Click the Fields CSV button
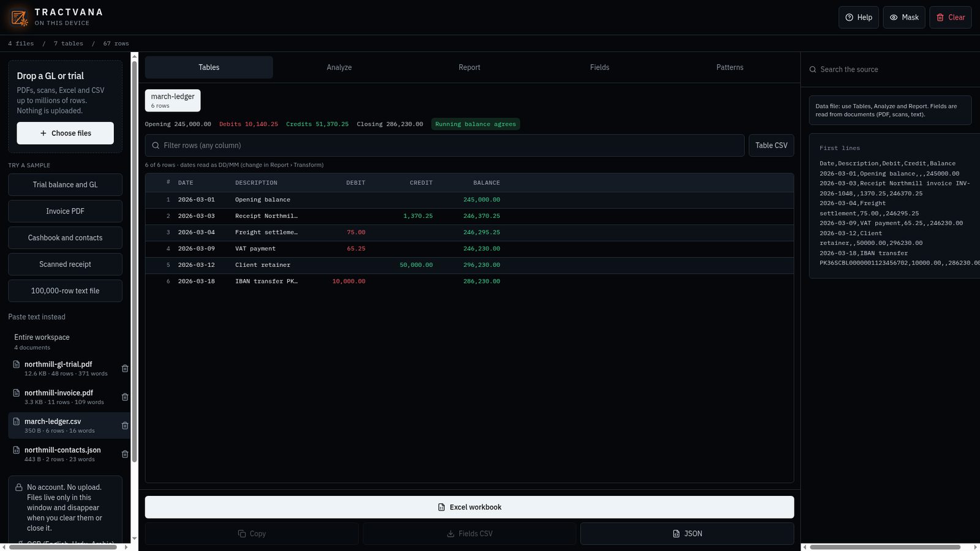Screen dimensions: 980x551 [469, 534]
